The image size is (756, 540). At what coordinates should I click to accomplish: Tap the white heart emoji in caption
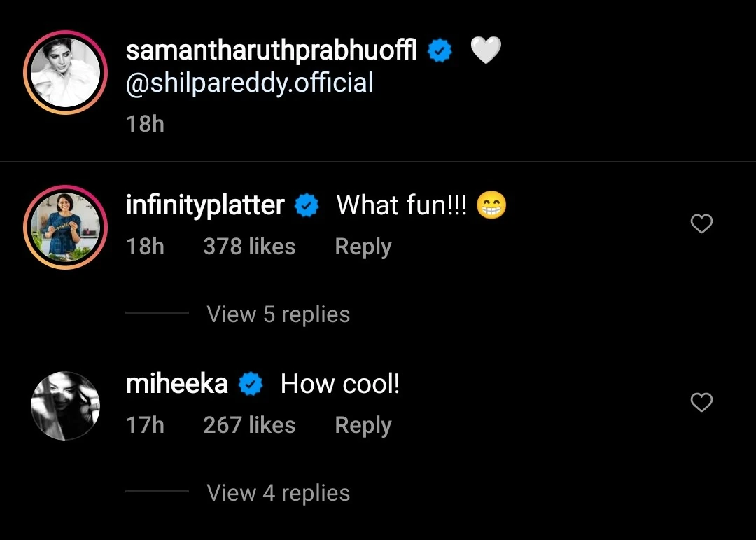[486, 50]
